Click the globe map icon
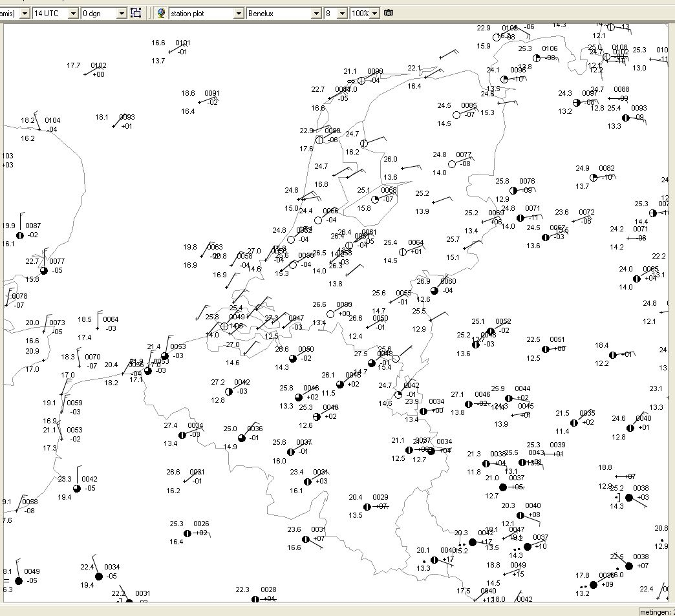The width and height of the screenshot is (675, 616). click(161, 13)
